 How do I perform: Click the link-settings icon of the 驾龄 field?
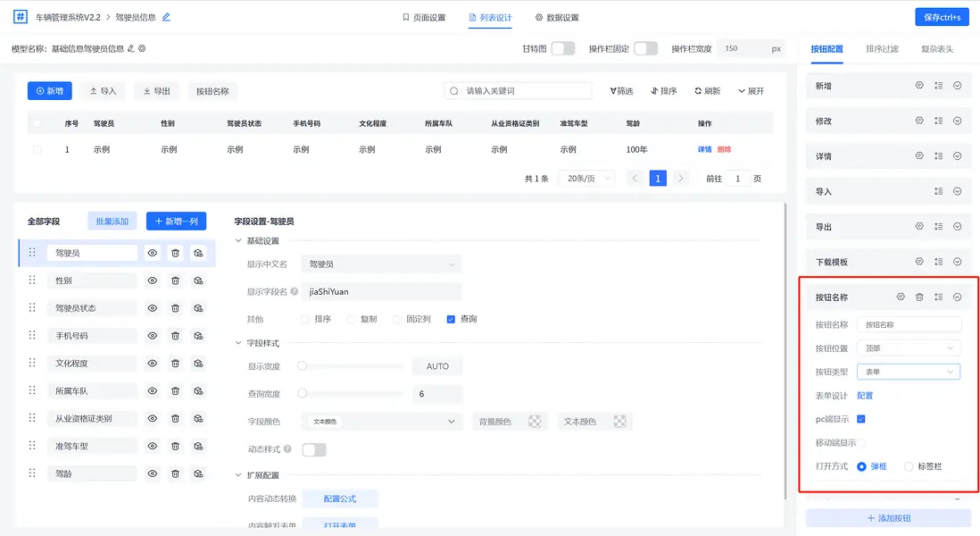click(x=198, y=474)
